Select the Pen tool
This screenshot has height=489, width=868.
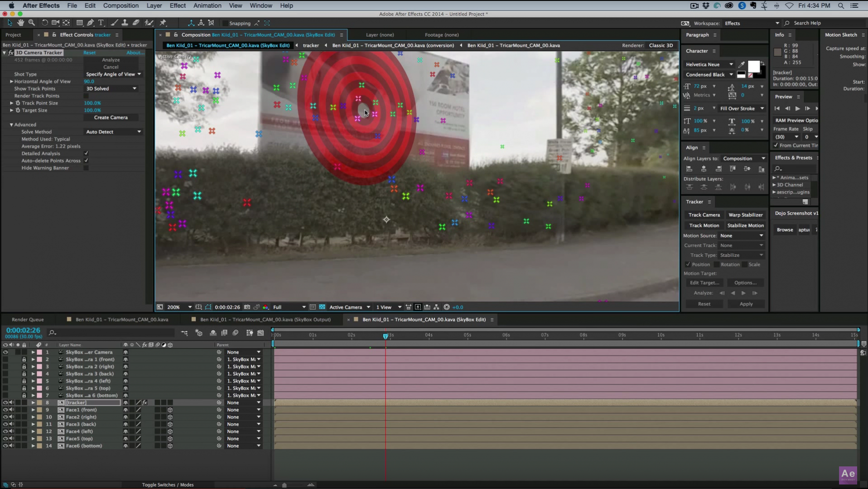click(90, 23)
